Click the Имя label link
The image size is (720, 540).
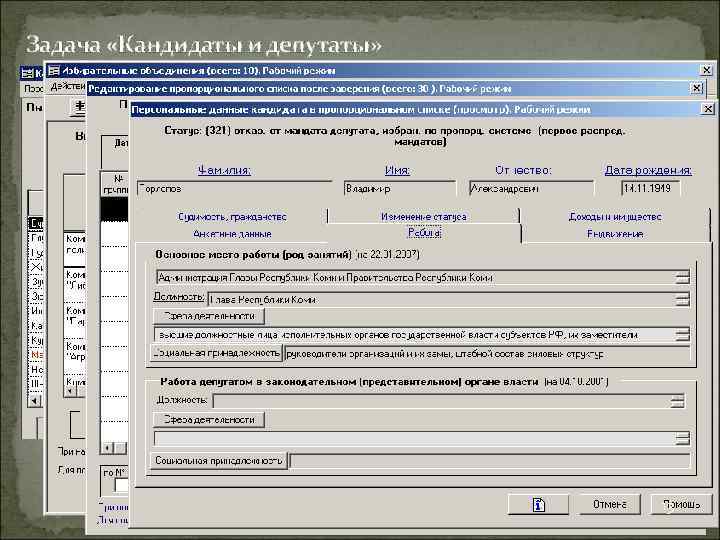point(397,170)
